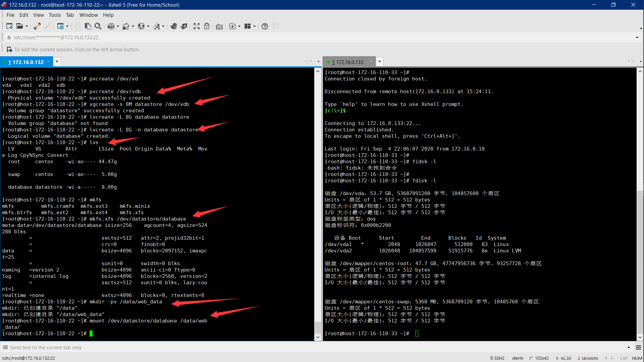Click the SSH2 status bar indicator
The height and width of the screenshot is (362, 644).
(x=497, y=358)
